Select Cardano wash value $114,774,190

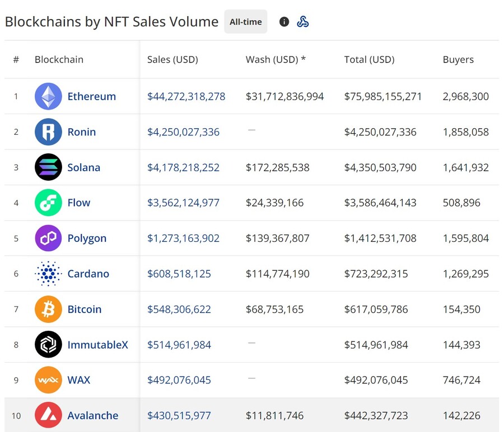[x=278, y=274]
